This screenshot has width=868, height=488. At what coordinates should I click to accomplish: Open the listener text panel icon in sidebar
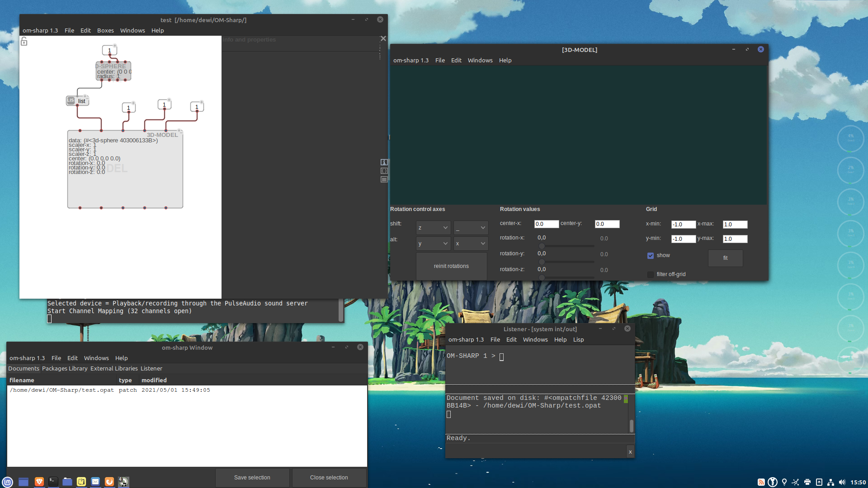[x=384, y=179]
